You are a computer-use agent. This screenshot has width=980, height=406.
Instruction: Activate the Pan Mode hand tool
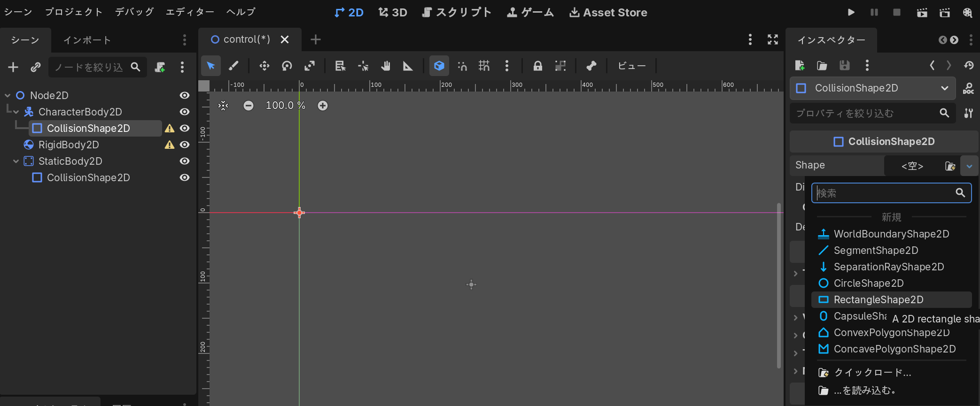click(386, 66)
